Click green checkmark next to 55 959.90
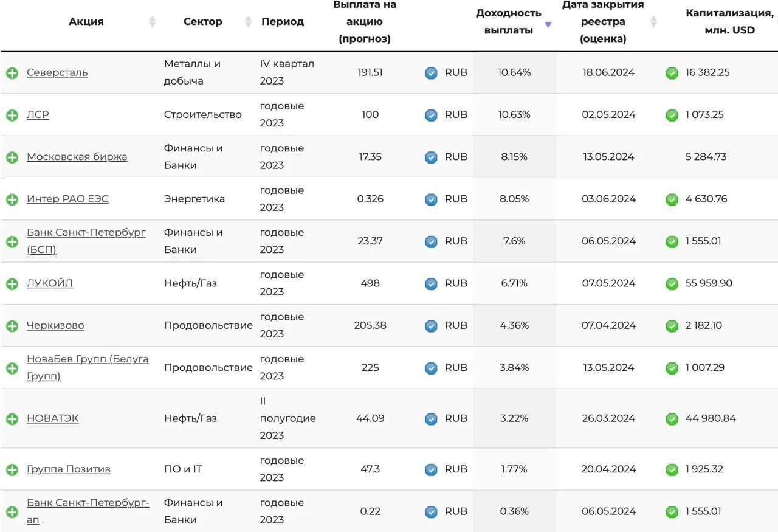Viewport: 778px width, 532px height. tap(672, 284)
